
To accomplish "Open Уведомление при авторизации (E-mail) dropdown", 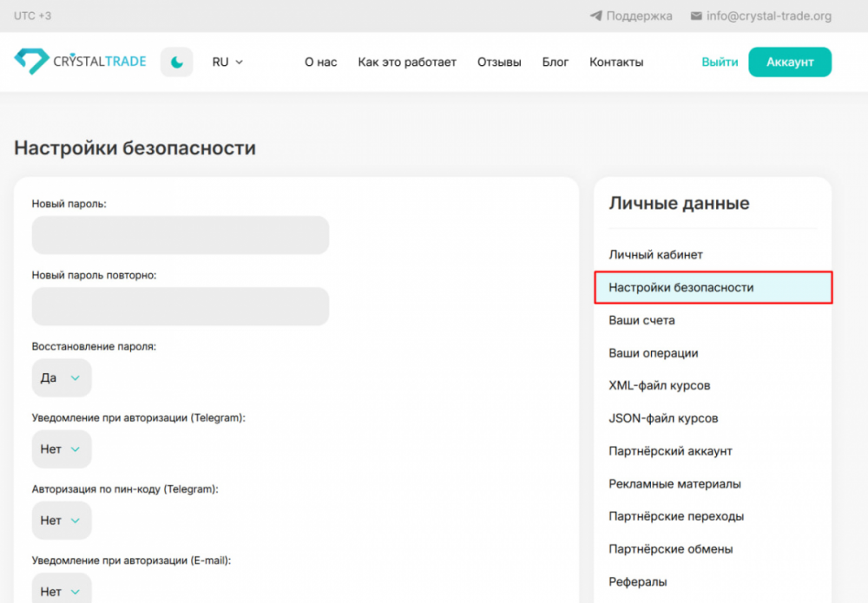I will 62,590.
